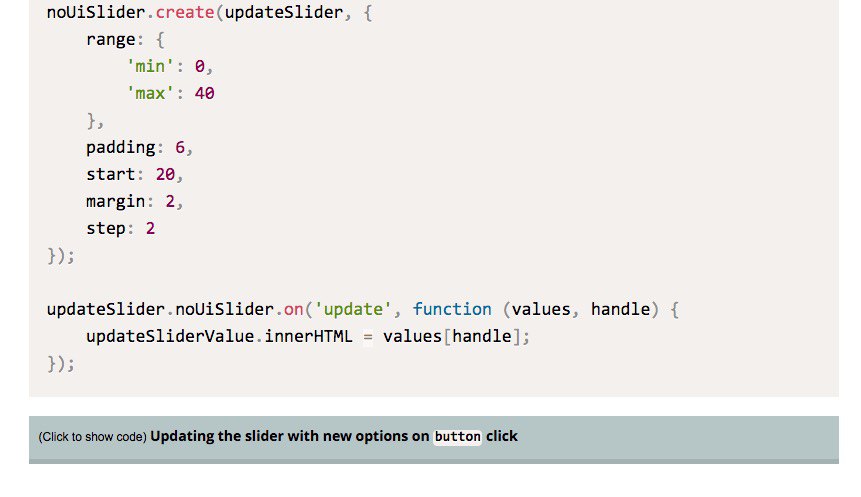Click the 'step: 2' code line
This screenshot has height=497, width=861.
[x=121, y=228]
